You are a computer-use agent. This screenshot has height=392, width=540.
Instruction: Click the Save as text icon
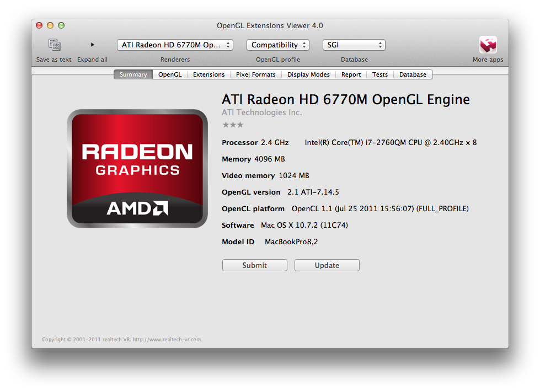coord(54,45)
